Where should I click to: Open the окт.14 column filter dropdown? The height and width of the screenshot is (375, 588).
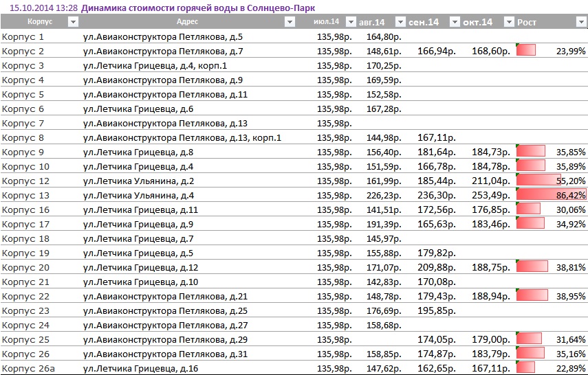pyautogui.click(x=509, y=22)
